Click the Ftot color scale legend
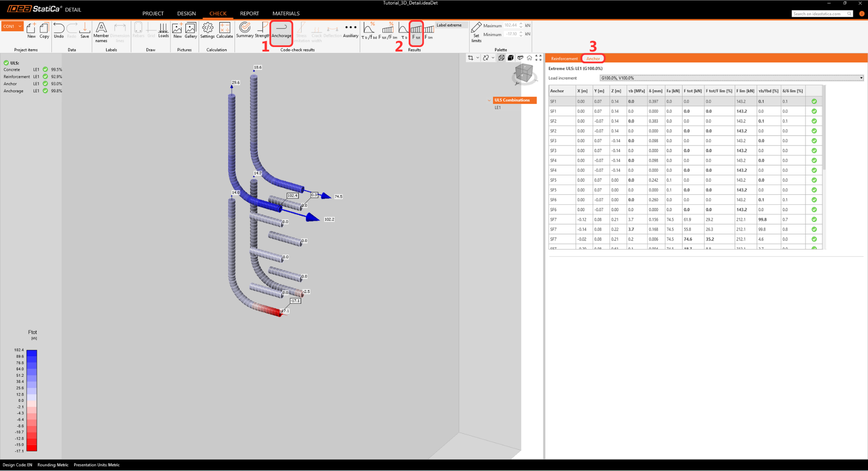 [32, 400]
